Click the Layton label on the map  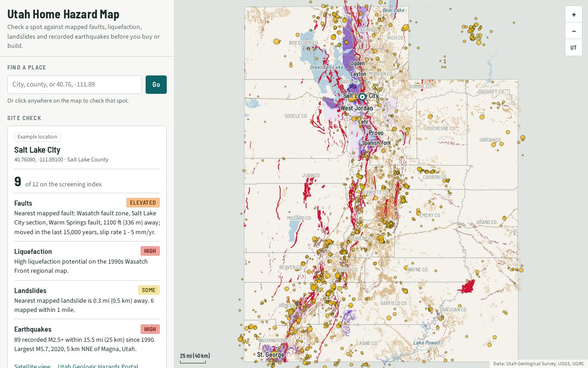[358, 74]
